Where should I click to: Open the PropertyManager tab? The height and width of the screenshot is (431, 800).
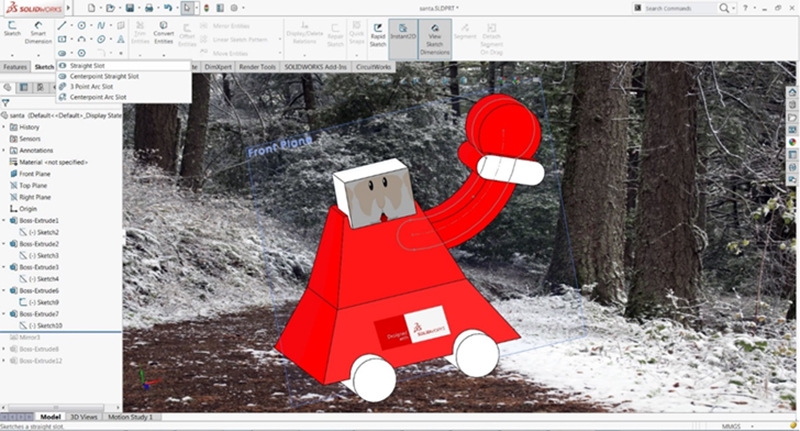23,88
